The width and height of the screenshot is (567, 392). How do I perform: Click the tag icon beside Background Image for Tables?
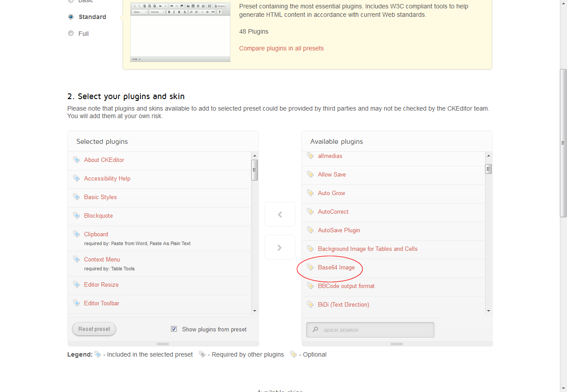(310, 249)
